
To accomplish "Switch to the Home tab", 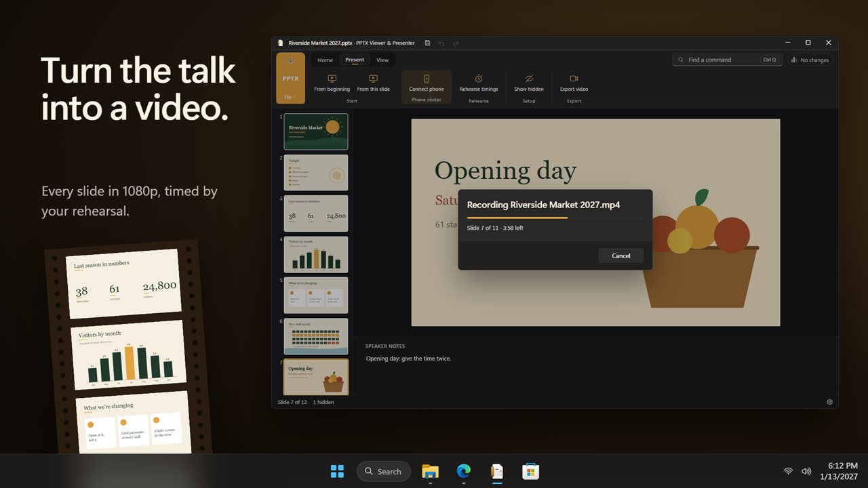I will 325,60.
